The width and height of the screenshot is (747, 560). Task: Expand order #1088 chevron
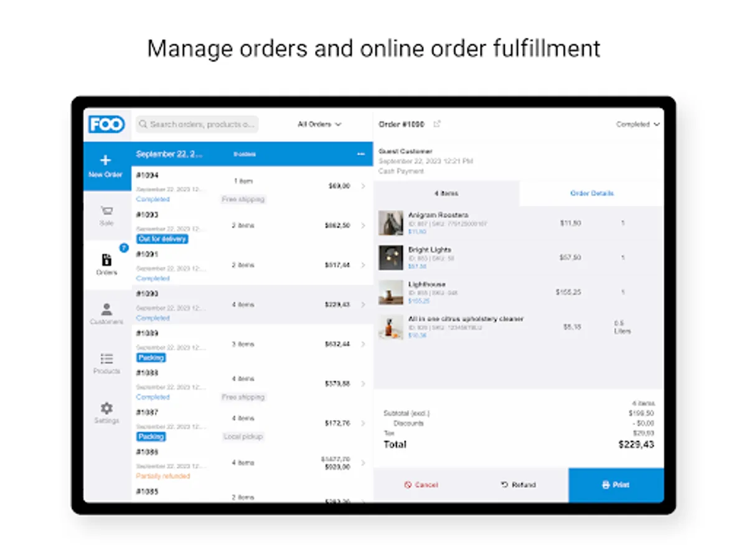[x=363, y=383]
